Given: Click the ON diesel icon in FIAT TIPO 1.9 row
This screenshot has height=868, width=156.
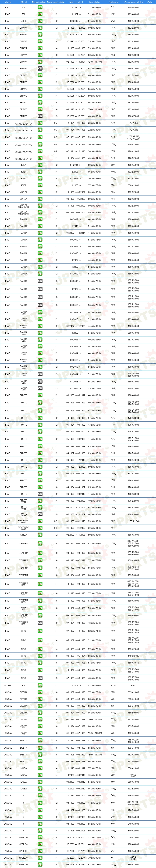Looking at the screenshot, I should 40,678.
